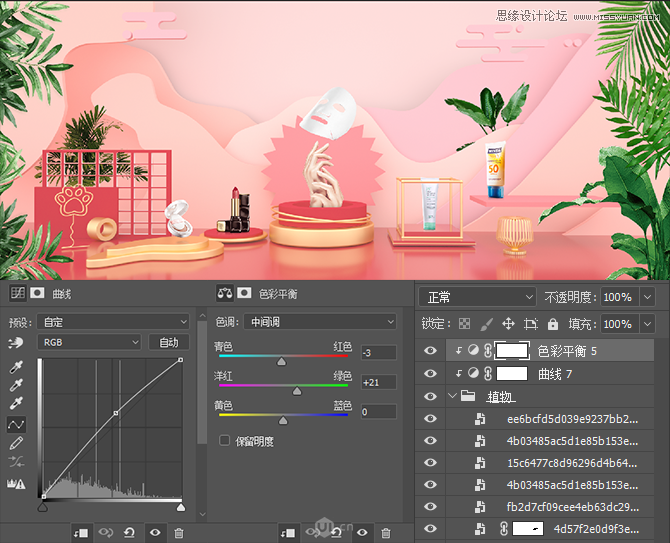This screenshot has height=543, width=670.
Task: Clip Curves adjustment to layer below
Action: click(x=81, y=533)
